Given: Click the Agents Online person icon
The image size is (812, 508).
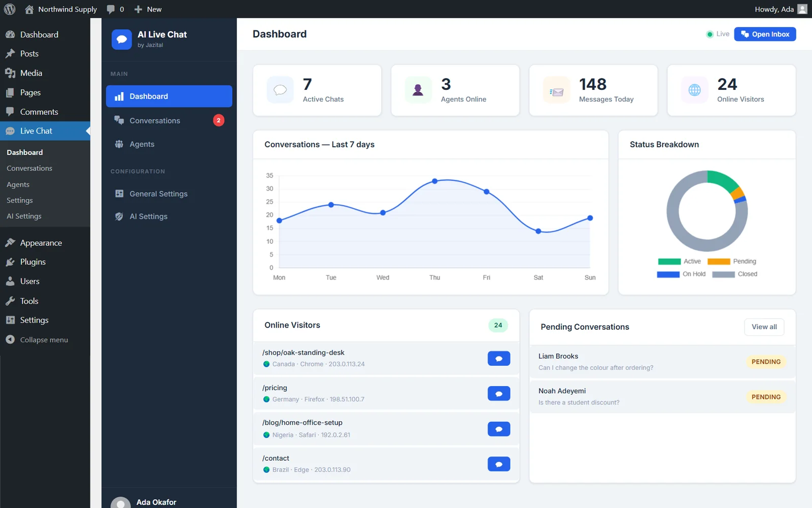Looking at the screenshot, I should coord(418,90).
